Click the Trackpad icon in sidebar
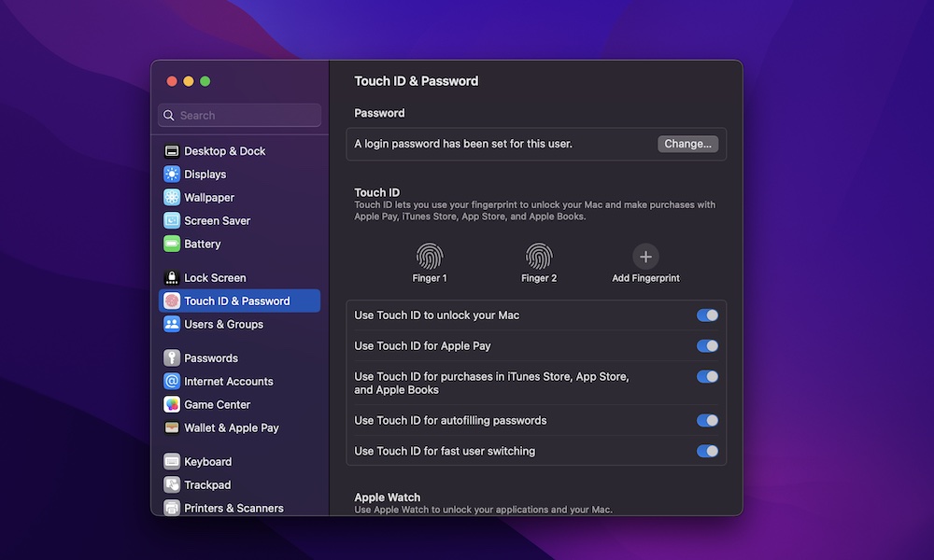Image resolution: width=934 pixels, height=560 pixels. (x=172, y=485)
